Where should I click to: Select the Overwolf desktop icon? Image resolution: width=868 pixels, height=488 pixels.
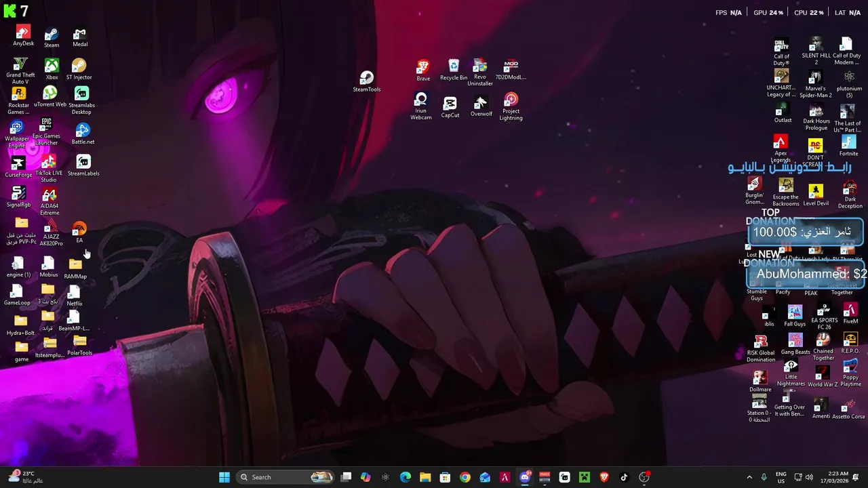481,106
